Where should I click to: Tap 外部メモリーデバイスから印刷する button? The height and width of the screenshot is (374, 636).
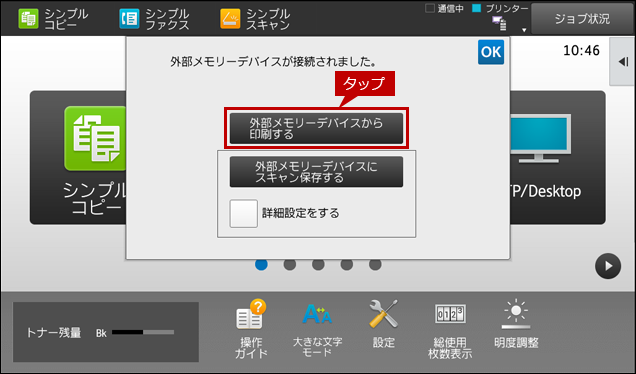[x=316, y=128]
